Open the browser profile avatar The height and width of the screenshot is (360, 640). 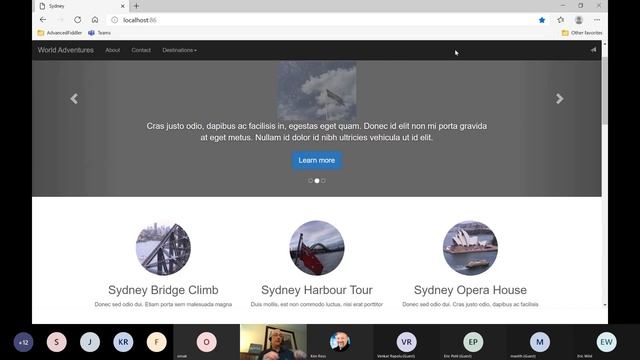pyautogui.click(x=579, y=20)
